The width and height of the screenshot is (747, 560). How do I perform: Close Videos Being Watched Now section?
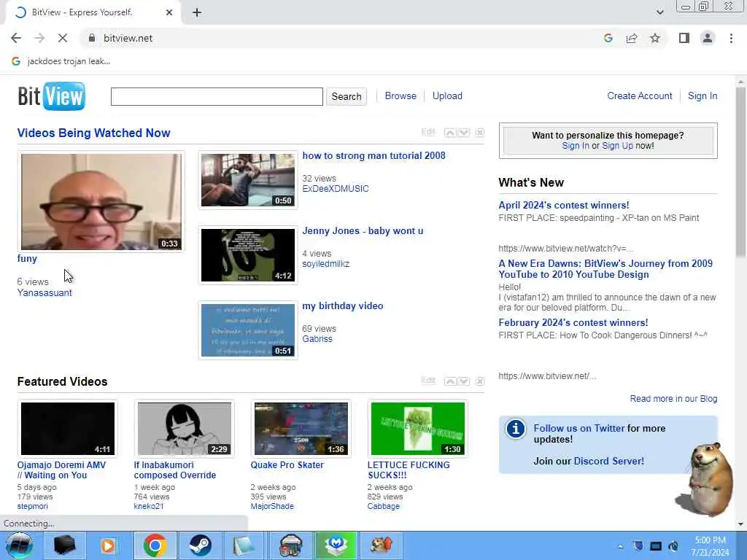(480, 133)
